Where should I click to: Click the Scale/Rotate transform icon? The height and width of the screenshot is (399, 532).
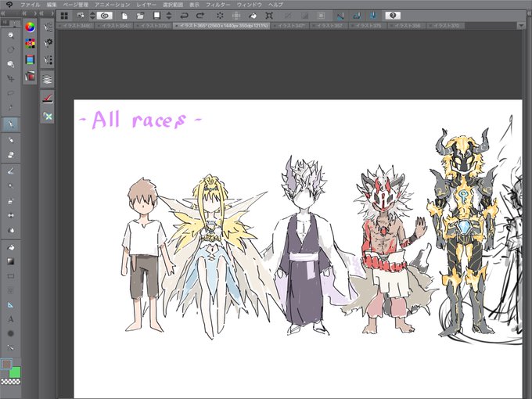(x=269, y=16)
